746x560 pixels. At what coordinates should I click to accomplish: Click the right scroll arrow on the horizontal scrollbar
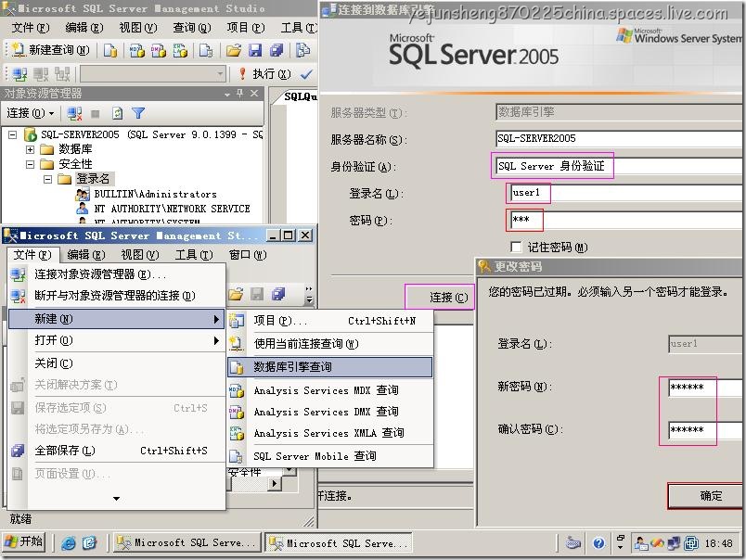point(274,483)
